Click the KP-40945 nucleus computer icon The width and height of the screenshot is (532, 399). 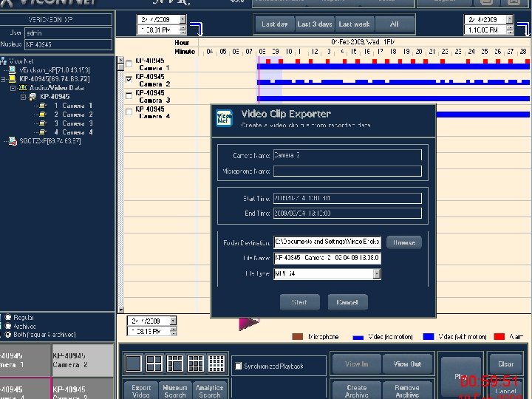[x=13, y=79]
